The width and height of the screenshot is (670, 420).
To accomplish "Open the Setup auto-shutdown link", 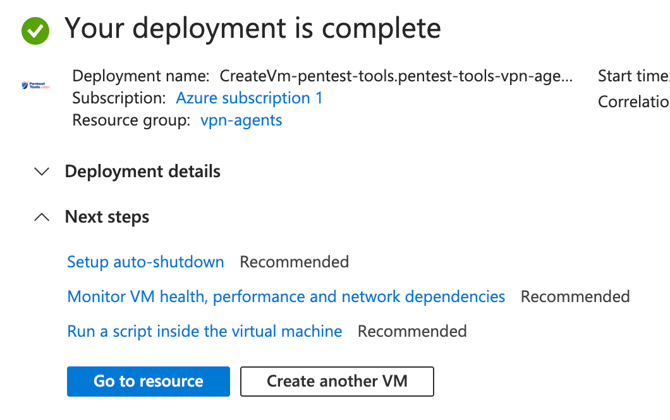I will (x=145, y=262).
